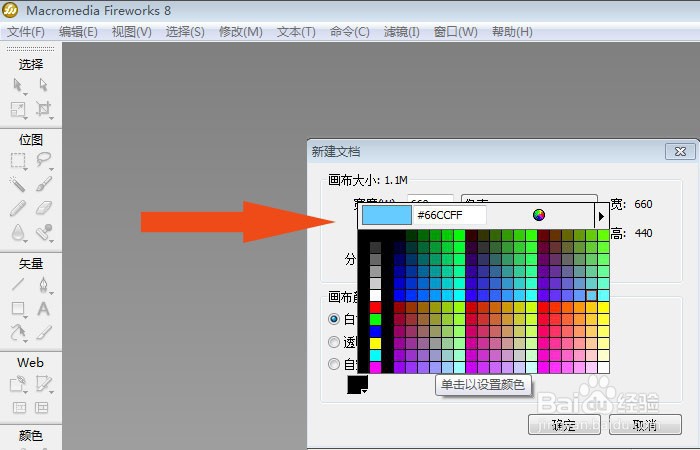Open the 滤镜(I) menu

click(x=401, y=32)
